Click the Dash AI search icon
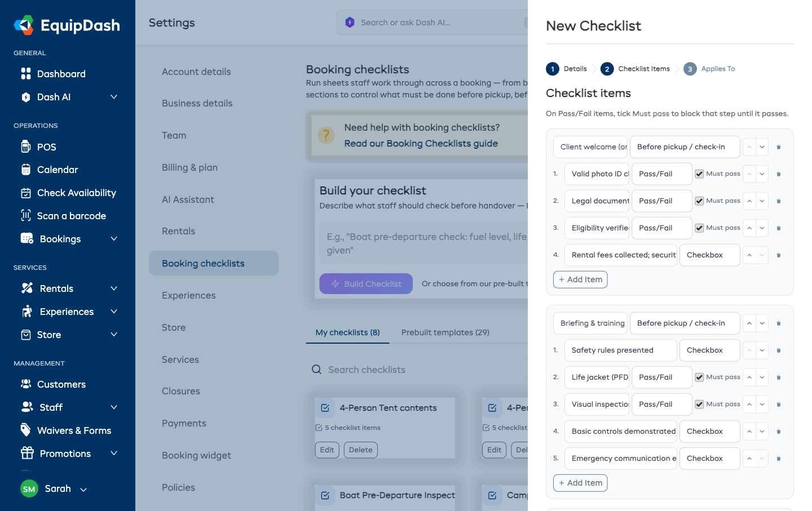 pos(350,23)
